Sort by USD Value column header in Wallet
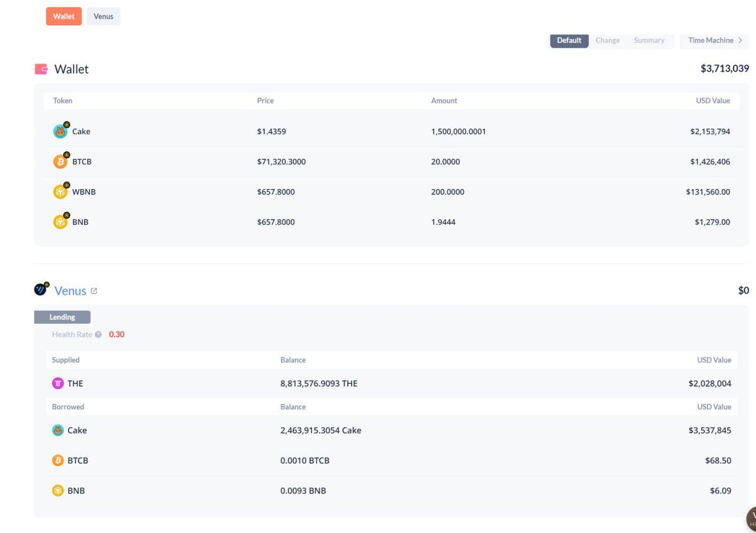The height and width of the screenshot is (533, 756). (713, 101)
